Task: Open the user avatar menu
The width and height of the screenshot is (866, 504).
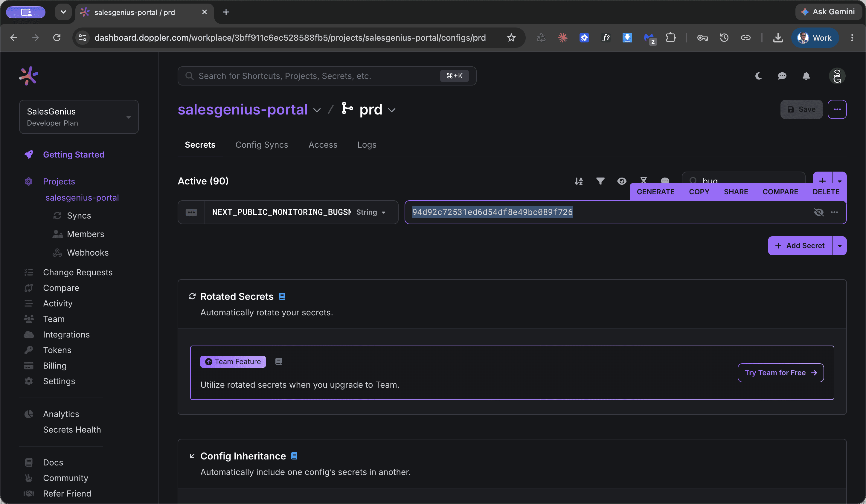Action: (837, 76)
